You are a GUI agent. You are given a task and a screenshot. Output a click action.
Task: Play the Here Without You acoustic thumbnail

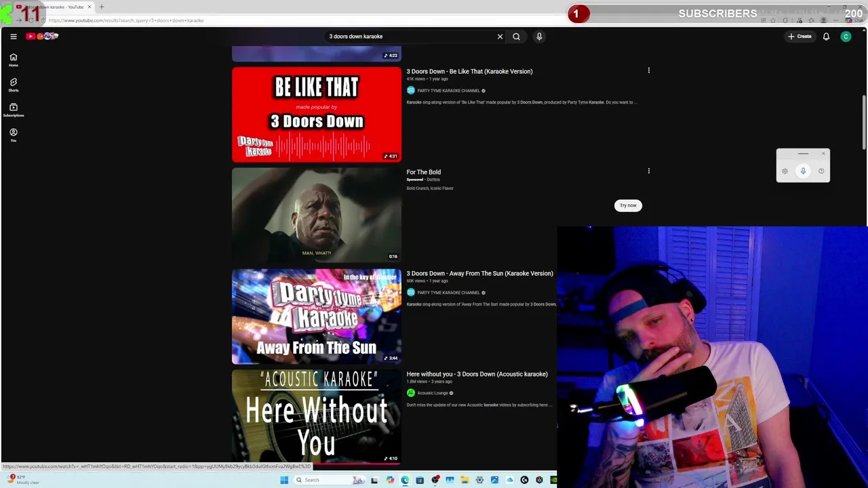[317, 416]
